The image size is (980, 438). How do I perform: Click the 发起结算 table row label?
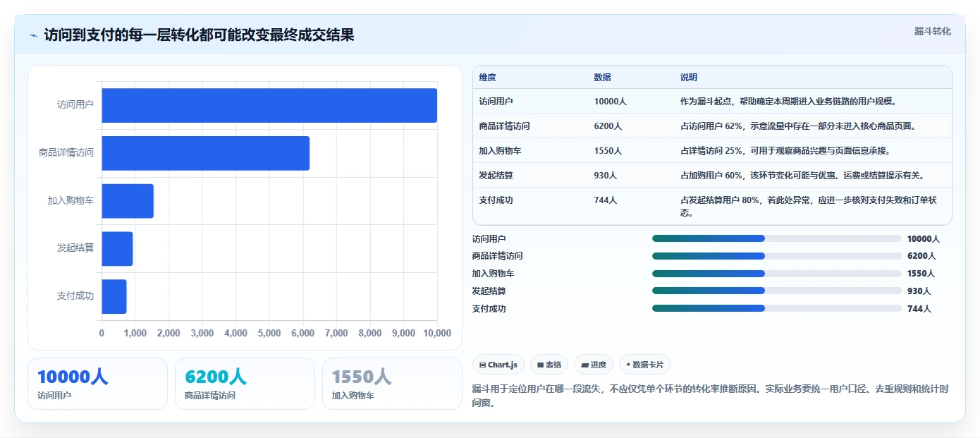(x=496, y=176)
